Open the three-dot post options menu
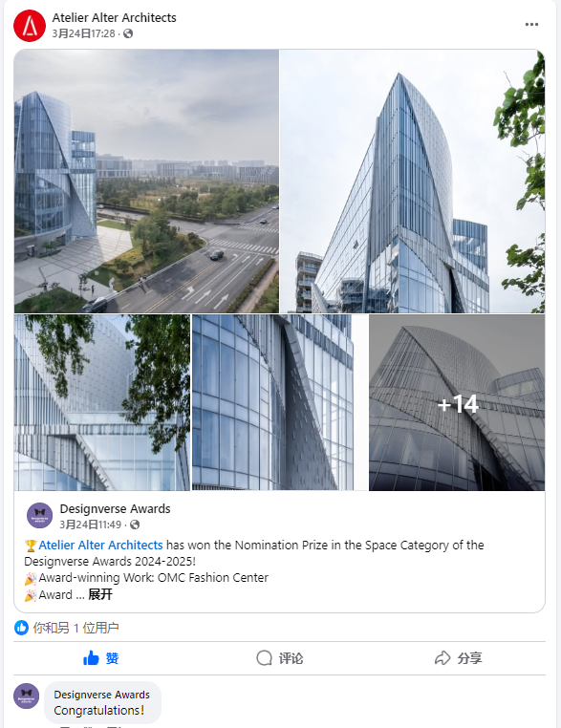The width and height of the screenshot is (561, 728). (531, 25)
